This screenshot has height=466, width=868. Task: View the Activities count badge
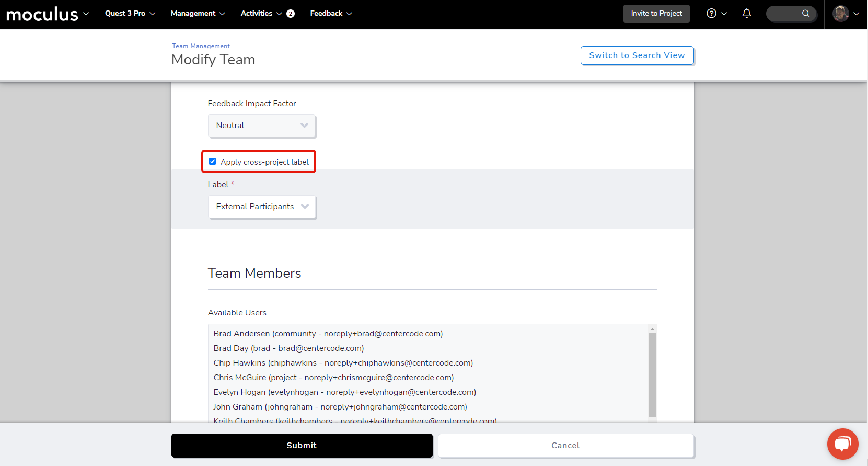point(291,14)
